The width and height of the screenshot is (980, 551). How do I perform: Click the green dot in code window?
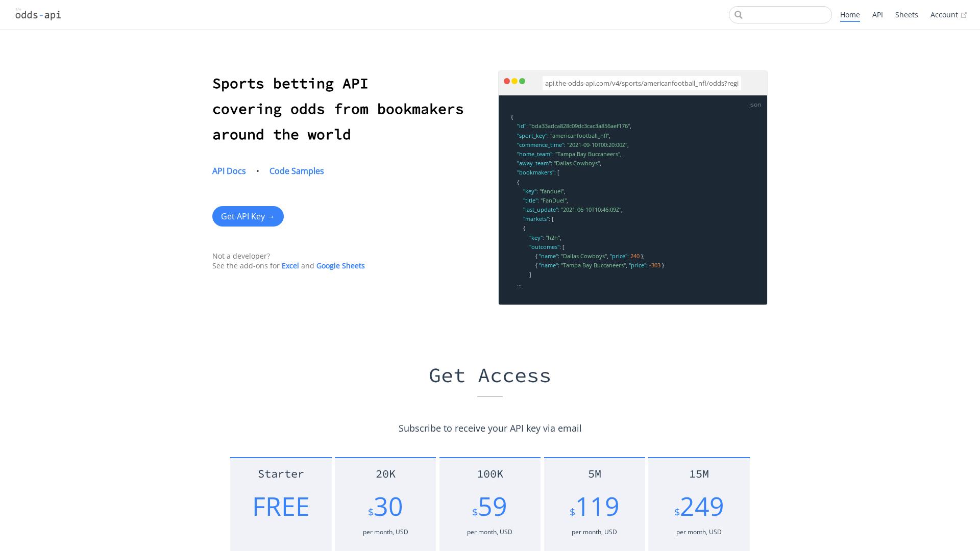coord(522,81)
